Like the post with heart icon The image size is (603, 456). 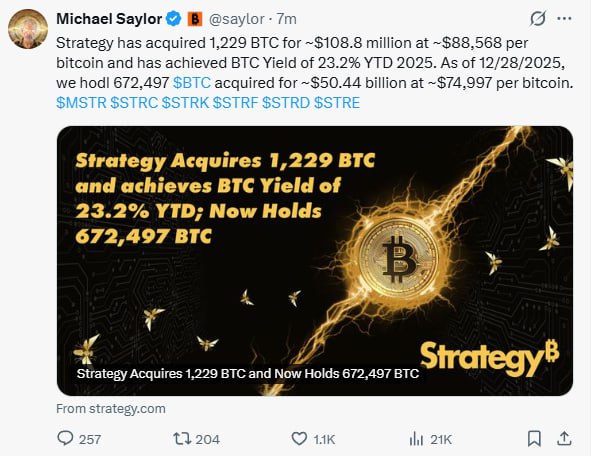(299, 438)
